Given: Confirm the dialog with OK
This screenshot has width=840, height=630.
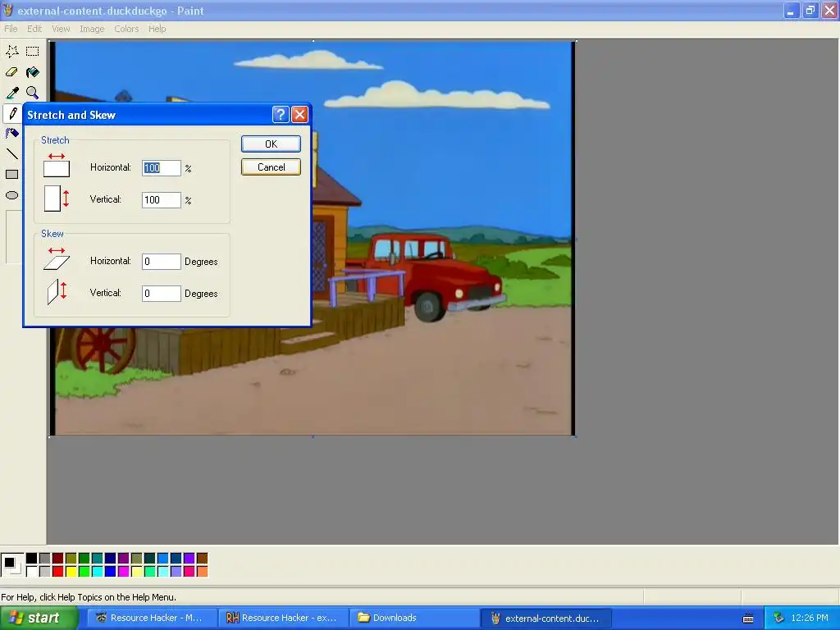Looking at the screenshot, I should point(271,144).
